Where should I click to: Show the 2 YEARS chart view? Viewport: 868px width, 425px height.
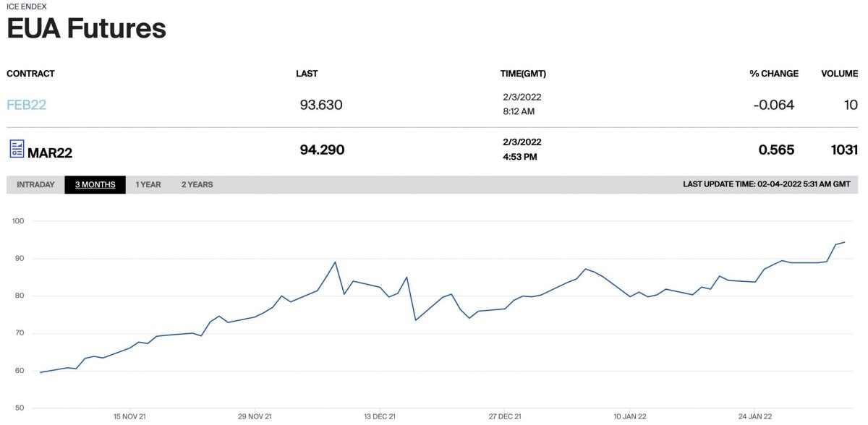(x=197, y=184)
